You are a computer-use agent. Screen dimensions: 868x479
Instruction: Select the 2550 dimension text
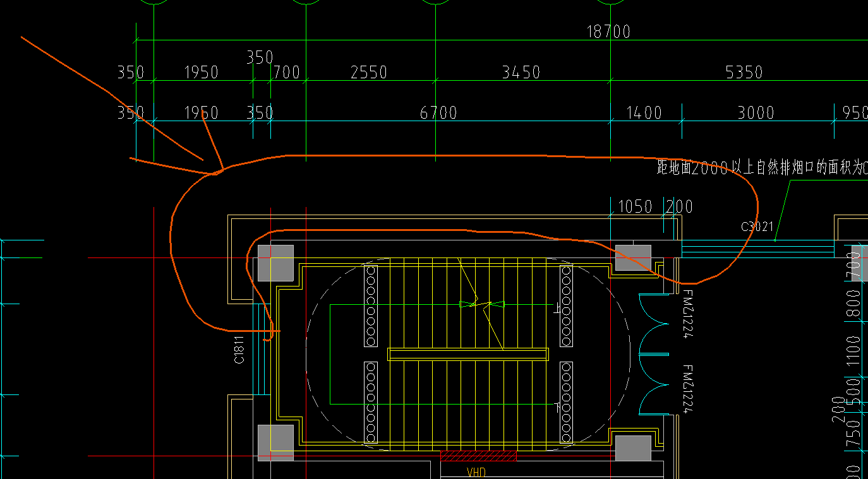(369, 72)
